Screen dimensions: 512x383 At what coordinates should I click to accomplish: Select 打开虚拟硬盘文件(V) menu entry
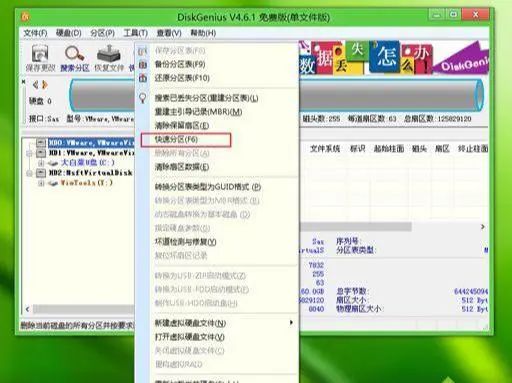190,337
